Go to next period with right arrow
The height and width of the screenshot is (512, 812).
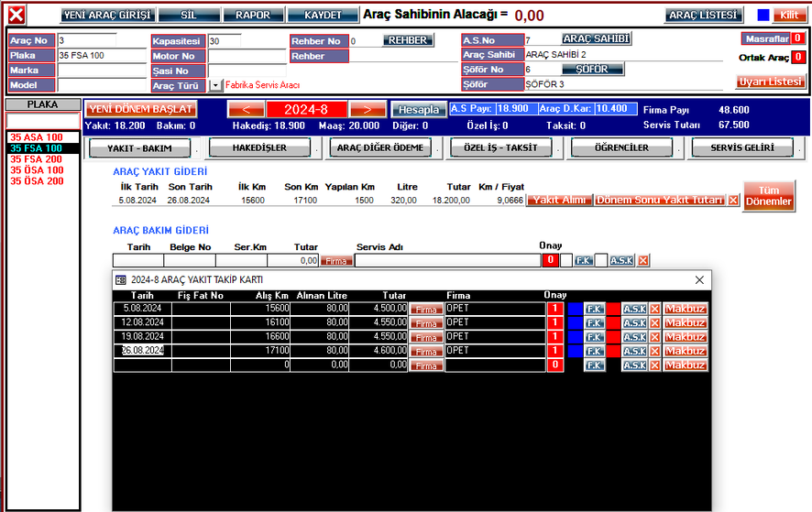coord(368,110)
